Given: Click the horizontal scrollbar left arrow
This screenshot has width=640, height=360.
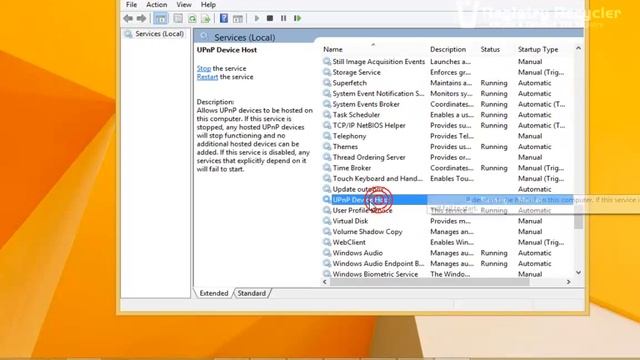Looking at the screenshot, I should point(325,282).
